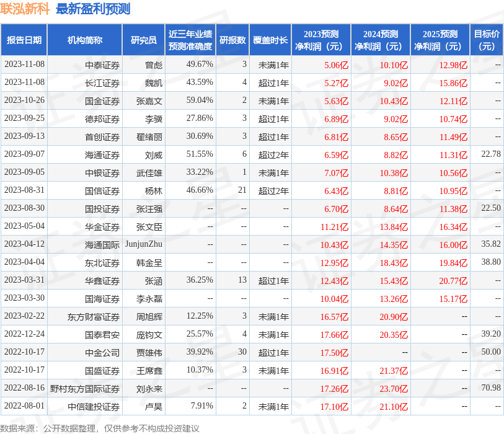
Task: Click the 23.70亿 2024 profit forecast
Action: (394, 389)
